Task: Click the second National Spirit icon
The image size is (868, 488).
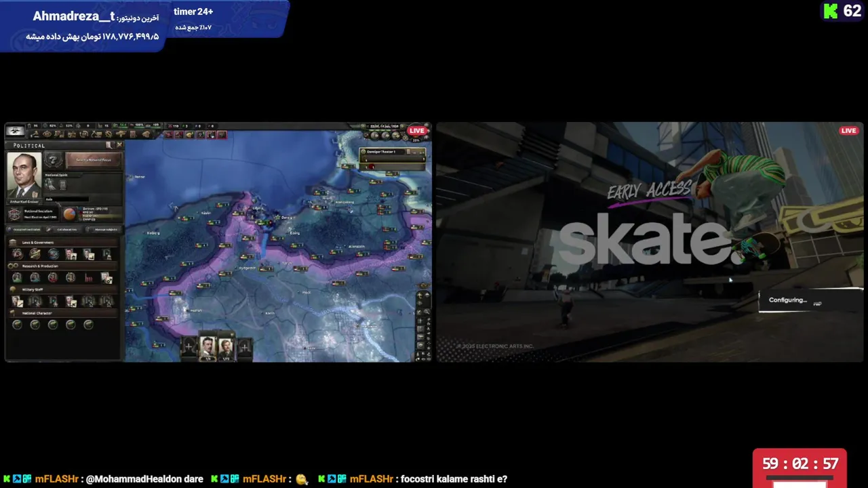Action: tap(63, 184)
